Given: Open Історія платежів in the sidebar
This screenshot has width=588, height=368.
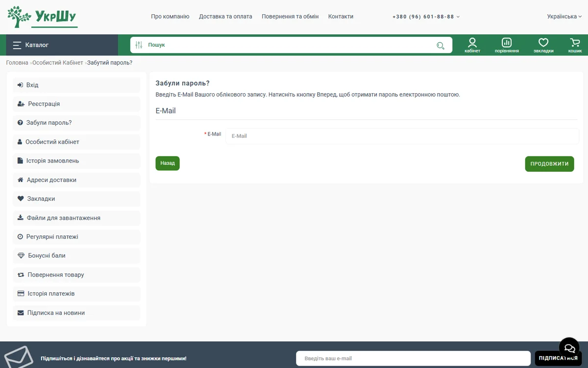Looking at the screenshot, I should pyautogui.click(x=76, y=294).
